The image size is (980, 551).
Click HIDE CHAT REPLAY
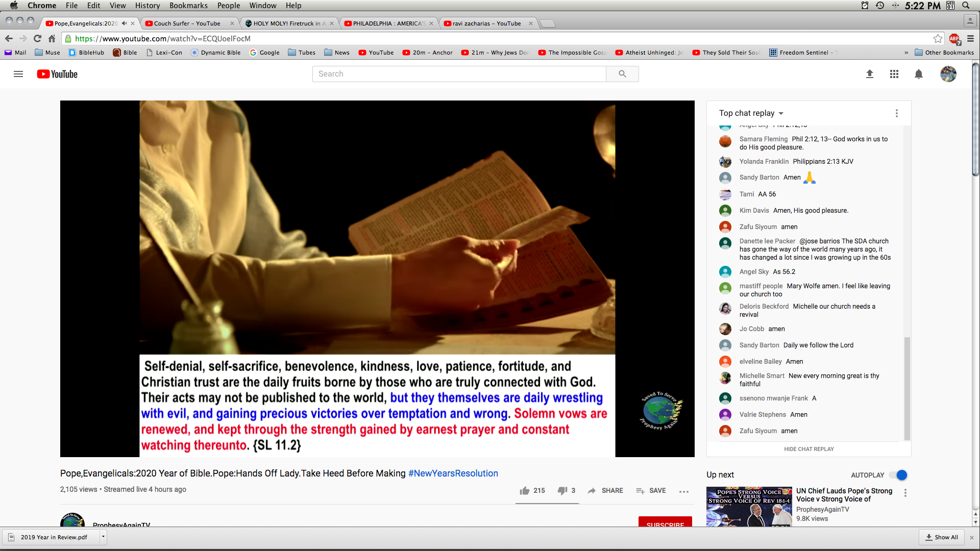coord(808,449)
